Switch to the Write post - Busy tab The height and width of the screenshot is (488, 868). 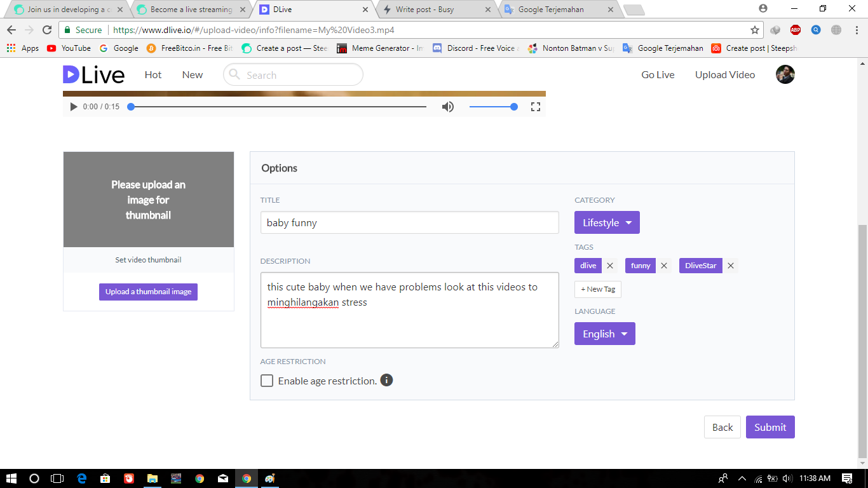coord(436,10)
